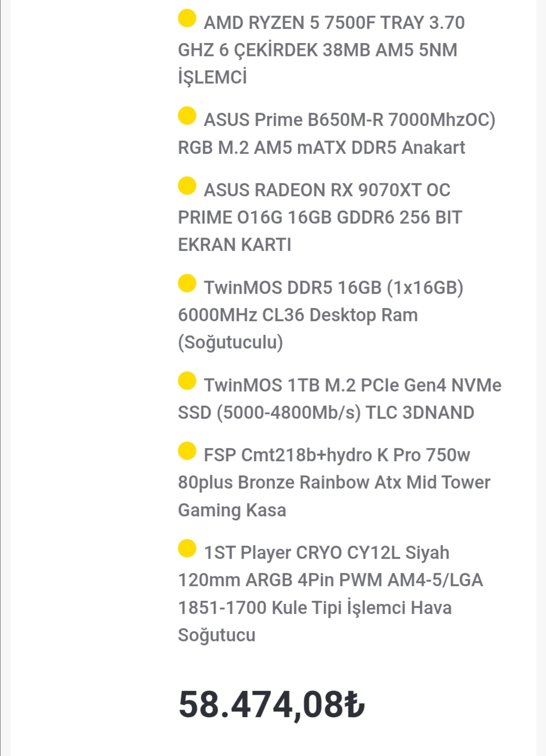
Task: Select the TwinMOS 1TB M.2 PCIe Gen4 item
Action: (340, 399)
